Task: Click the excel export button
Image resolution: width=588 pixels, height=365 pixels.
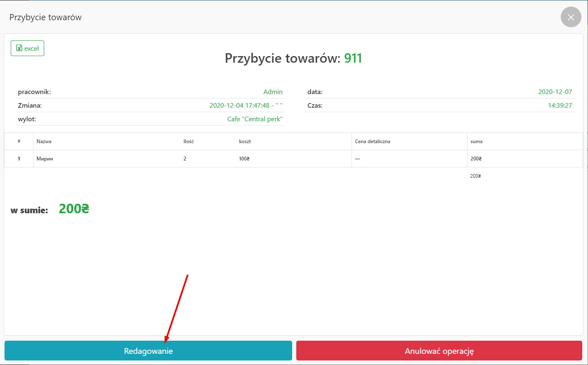Action: point(27,48)
